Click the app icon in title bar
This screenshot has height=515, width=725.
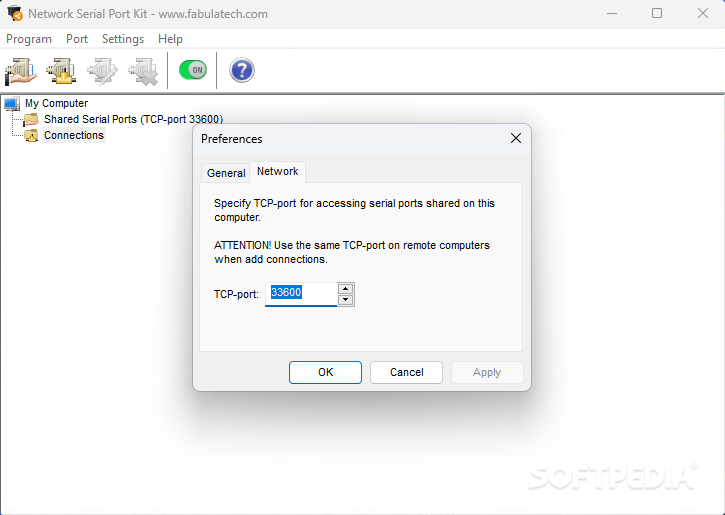(15, 13)
